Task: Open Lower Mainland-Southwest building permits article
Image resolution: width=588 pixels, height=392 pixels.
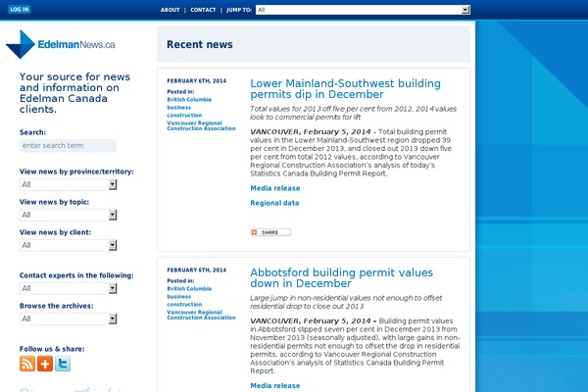Action: coord(345,88)
